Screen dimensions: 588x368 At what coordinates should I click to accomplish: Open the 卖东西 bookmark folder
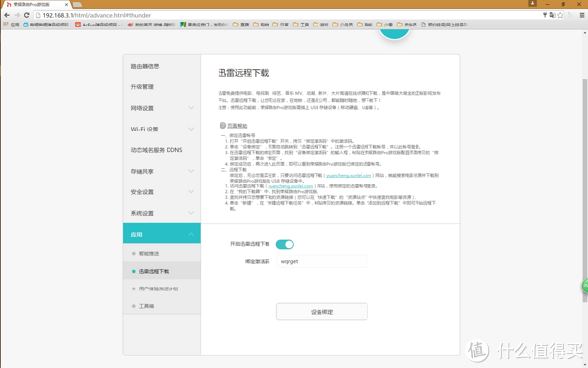click(407, 25)
